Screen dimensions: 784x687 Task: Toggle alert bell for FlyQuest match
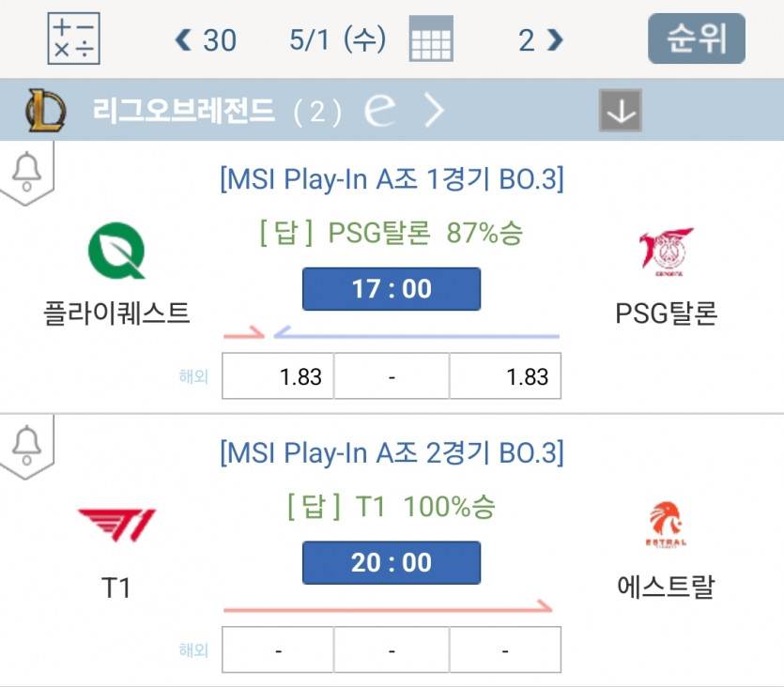[27, 170]
